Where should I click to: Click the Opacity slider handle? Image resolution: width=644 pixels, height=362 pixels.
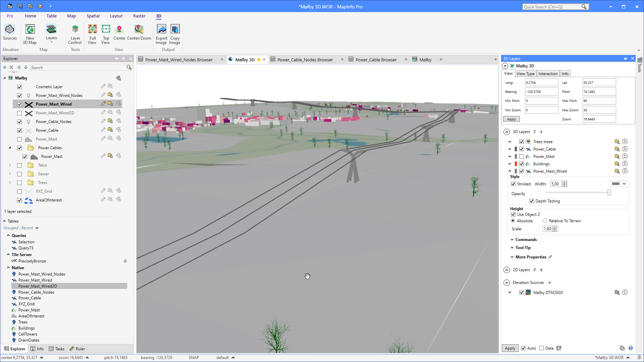coord(609,192)
